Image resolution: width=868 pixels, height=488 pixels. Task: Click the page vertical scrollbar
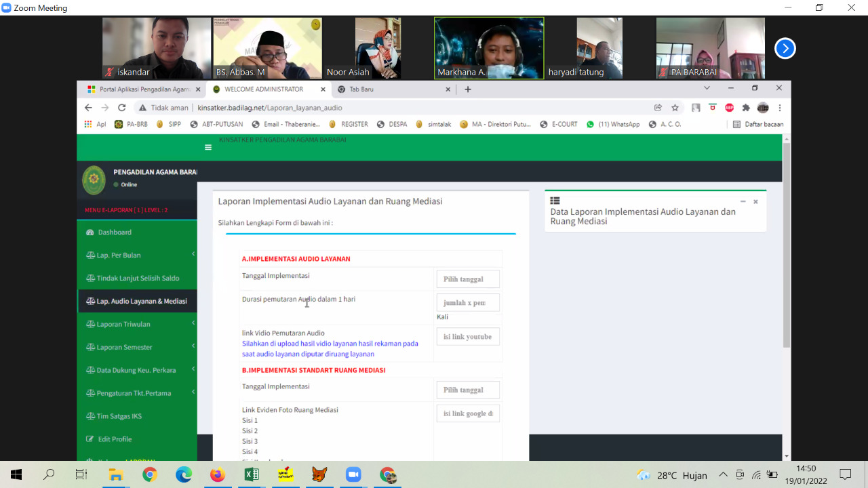[786, 244]
